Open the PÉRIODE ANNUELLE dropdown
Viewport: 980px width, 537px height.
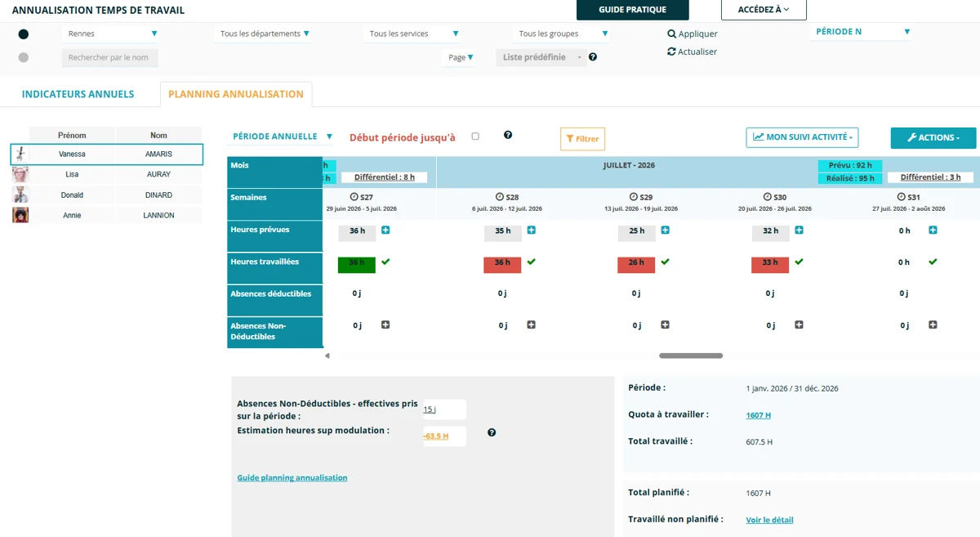(283, 136)
